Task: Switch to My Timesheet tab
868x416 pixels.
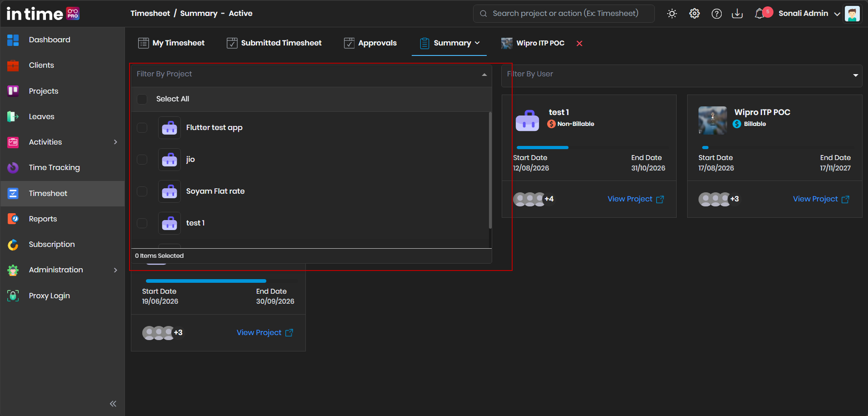Action: (171, 43)
